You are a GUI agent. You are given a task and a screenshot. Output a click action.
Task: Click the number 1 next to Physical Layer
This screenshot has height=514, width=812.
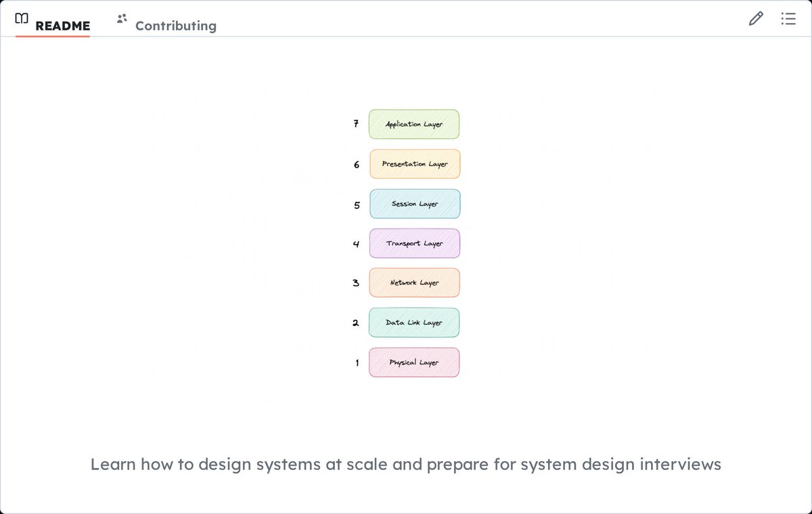[x=357, y=363]
